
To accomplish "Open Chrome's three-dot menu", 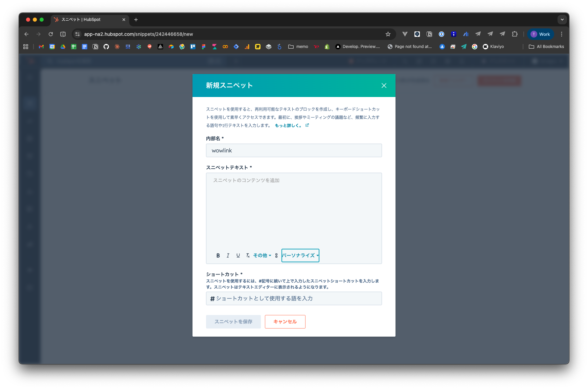I will (x=562, y=34).
